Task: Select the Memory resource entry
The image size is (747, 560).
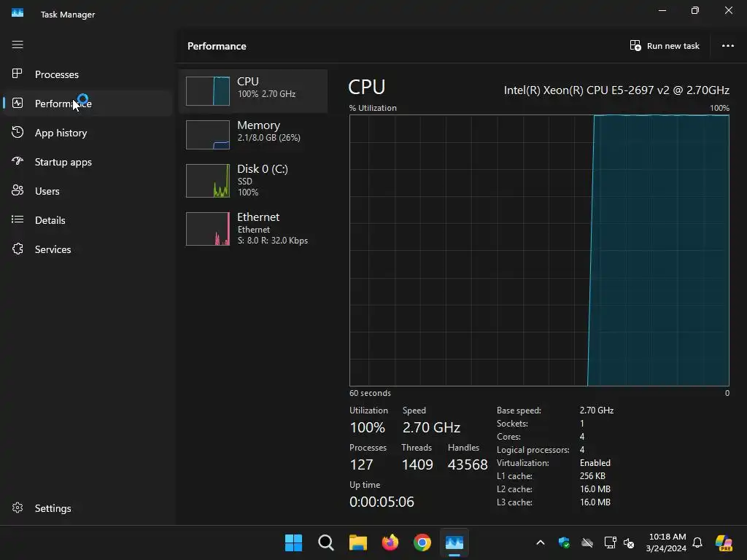Action: (x=253, y=135)
